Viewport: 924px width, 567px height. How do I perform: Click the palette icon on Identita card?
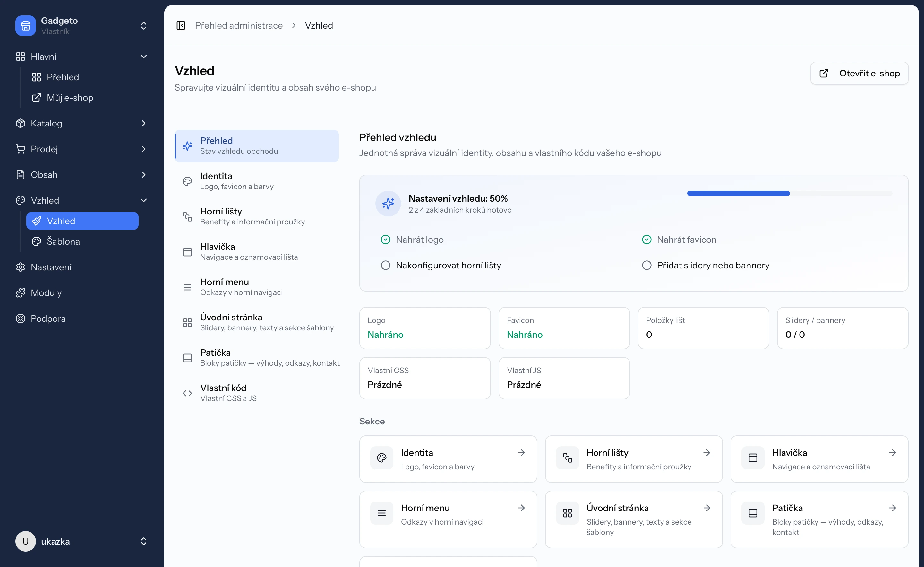tap(382, 458)
